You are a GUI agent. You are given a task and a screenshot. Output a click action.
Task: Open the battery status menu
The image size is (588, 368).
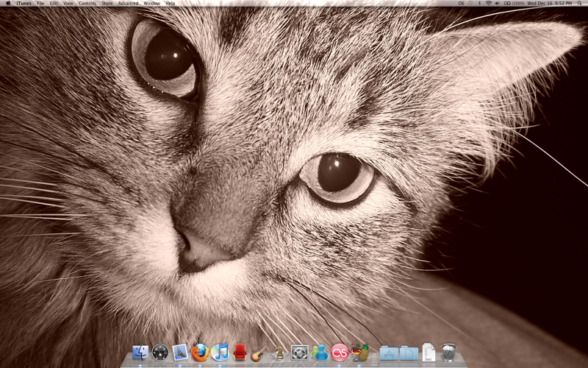[514, 3]
